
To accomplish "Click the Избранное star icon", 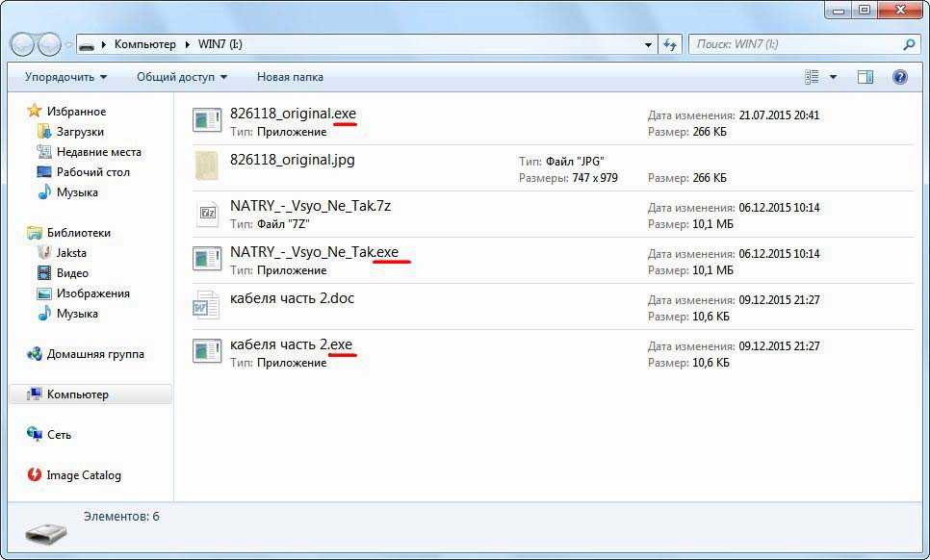I will [35, 111].
